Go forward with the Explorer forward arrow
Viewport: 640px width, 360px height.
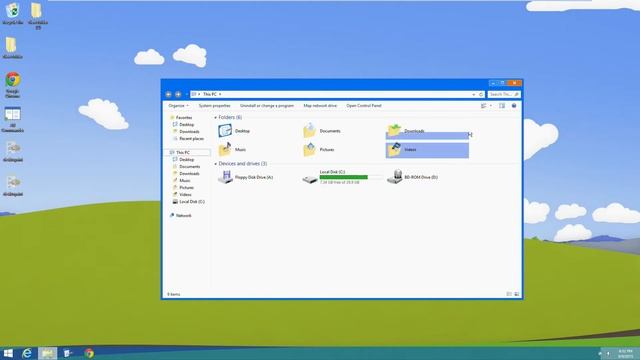(x=178, y=94)
